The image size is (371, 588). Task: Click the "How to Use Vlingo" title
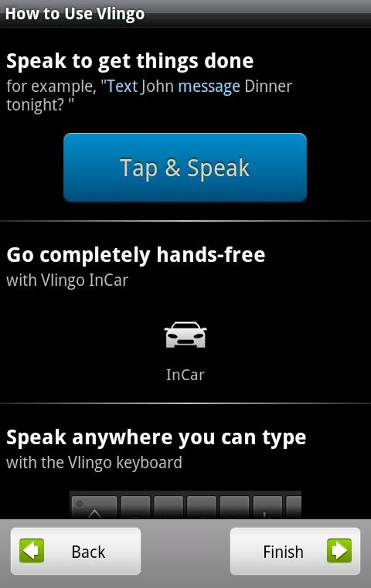75,14
